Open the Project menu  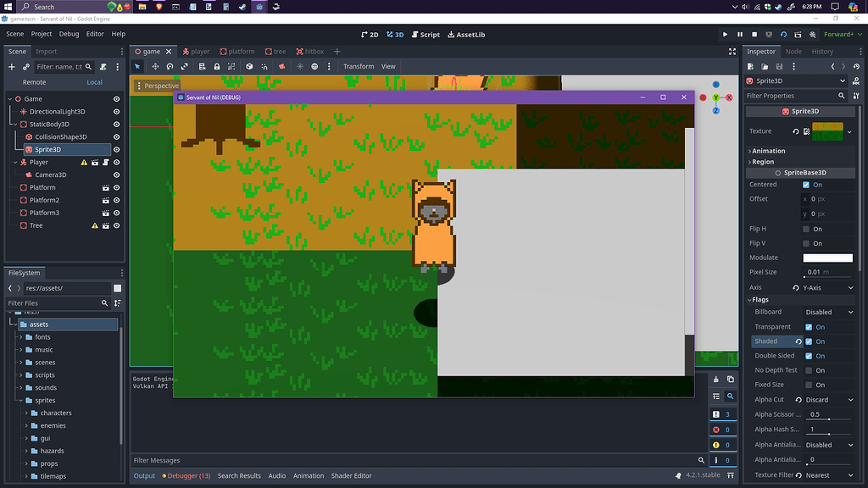(41, 34)
